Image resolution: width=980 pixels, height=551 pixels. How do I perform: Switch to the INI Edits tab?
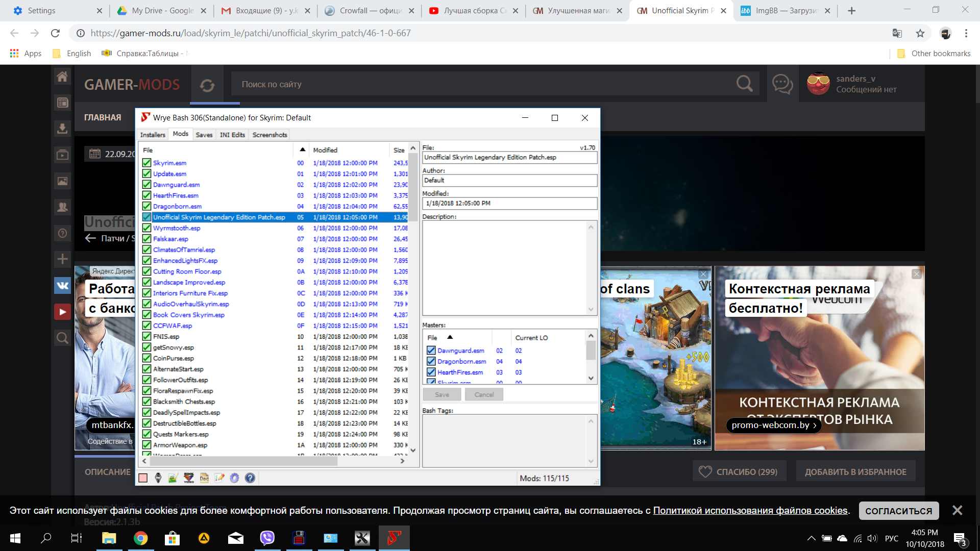click(232, 135)
